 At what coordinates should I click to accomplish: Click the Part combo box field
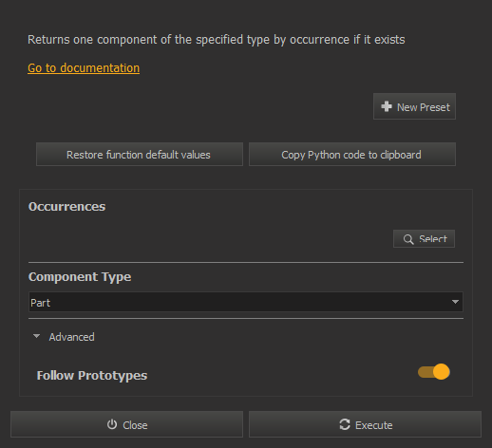click(246, 302)
